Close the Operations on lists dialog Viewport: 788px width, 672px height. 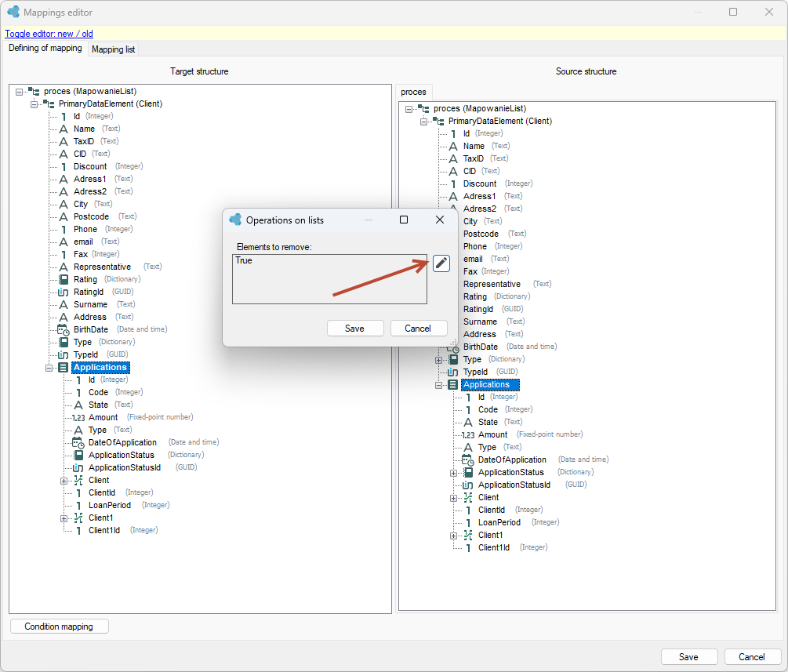click(440, 220)
